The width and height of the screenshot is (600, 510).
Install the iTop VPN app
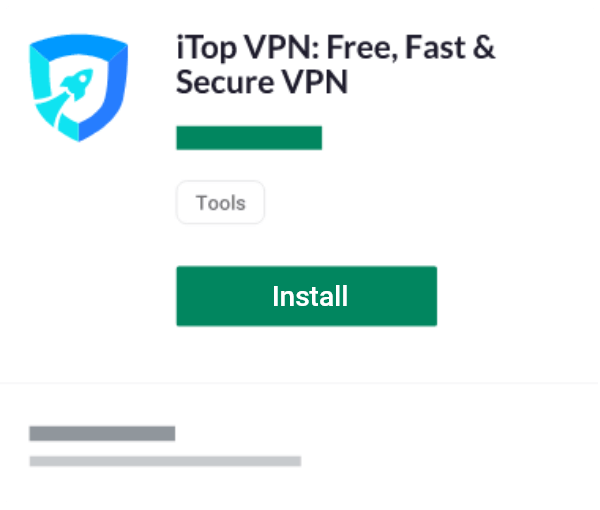coord(307,296)
